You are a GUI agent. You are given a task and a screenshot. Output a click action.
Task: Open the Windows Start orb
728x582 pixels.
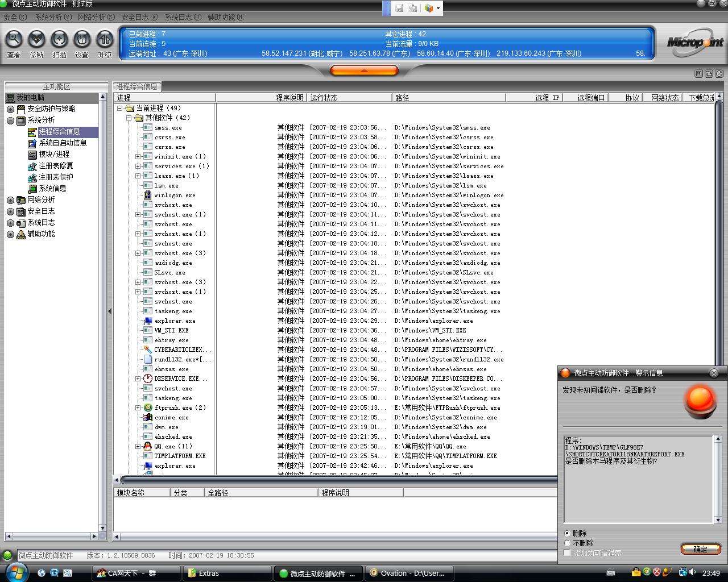[16, 572]
